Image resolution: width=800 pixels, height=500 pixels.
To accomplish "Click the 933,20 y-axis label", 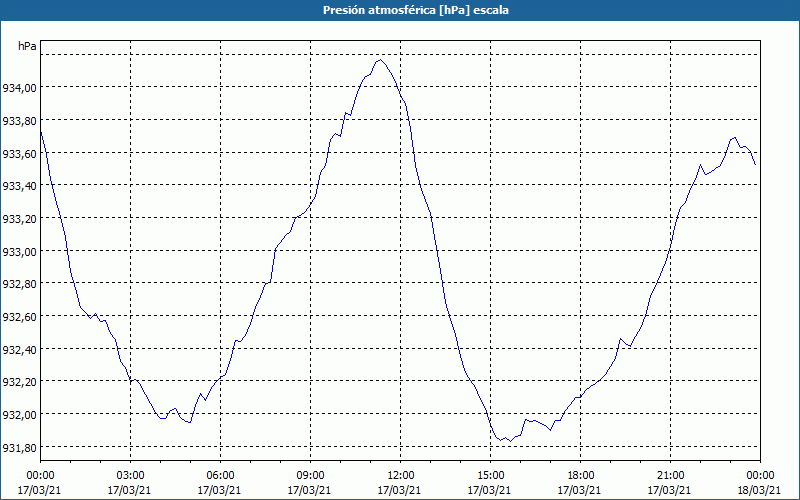I will coord(19,219).
